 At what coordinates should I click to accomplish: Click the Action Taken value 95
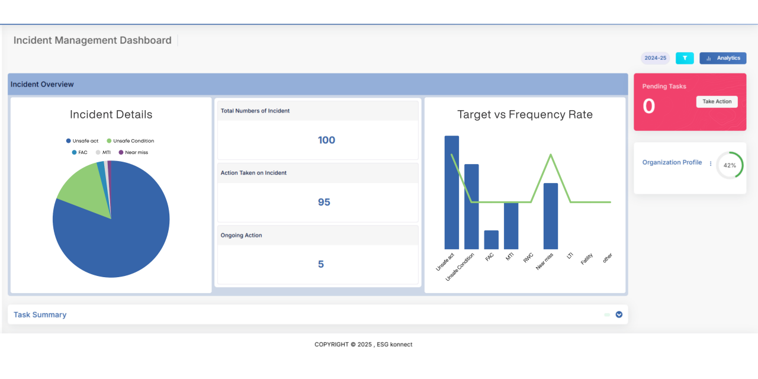click(324, 202)
